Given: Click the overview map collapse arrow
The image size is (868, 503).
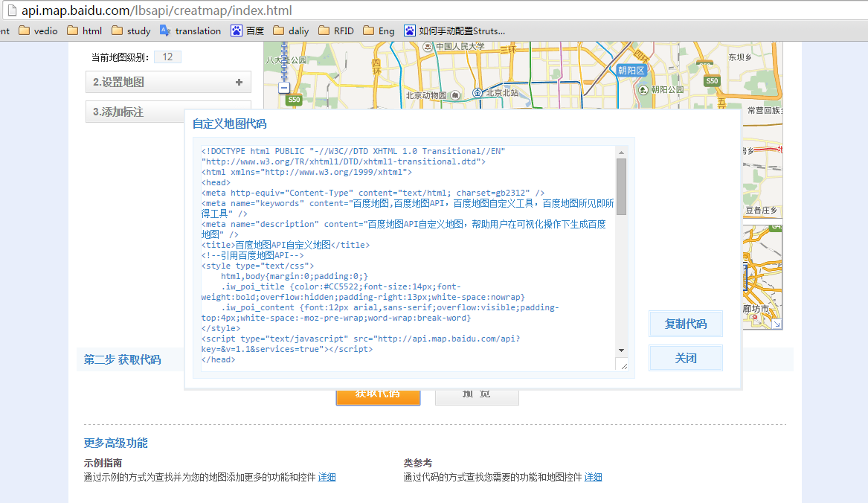Looking at the screenshot, I should click(777, 324).
